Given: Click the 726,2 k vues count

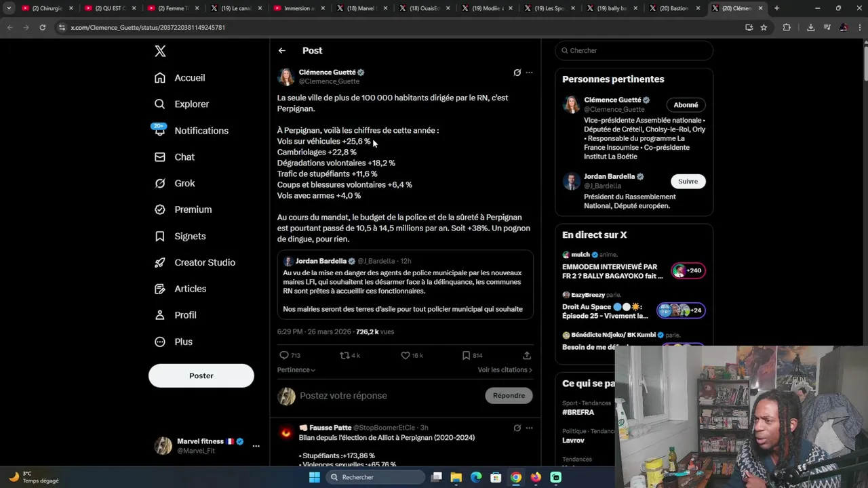Looking at the screenshot, I should [375, 332].
